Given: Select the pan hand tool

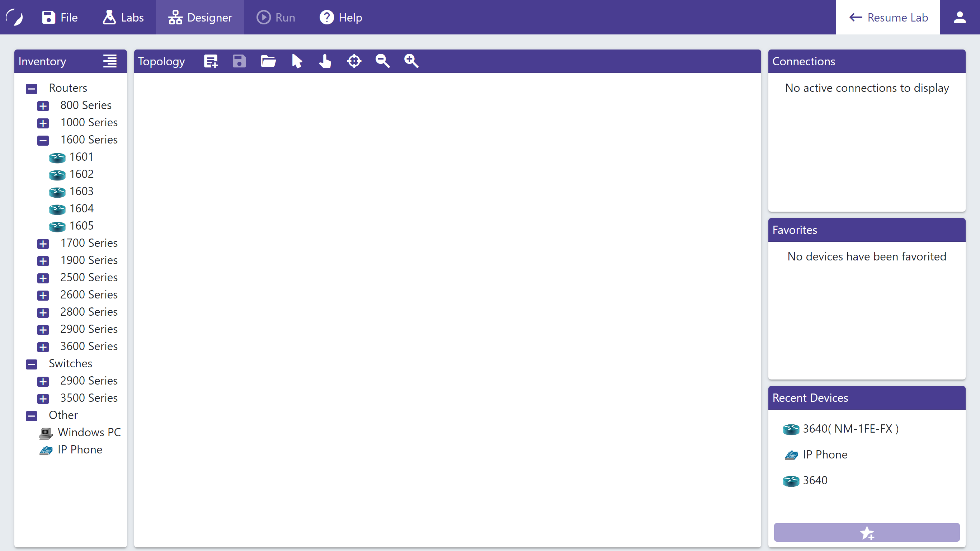Looking at the screenshot, I should click(325, 61).
